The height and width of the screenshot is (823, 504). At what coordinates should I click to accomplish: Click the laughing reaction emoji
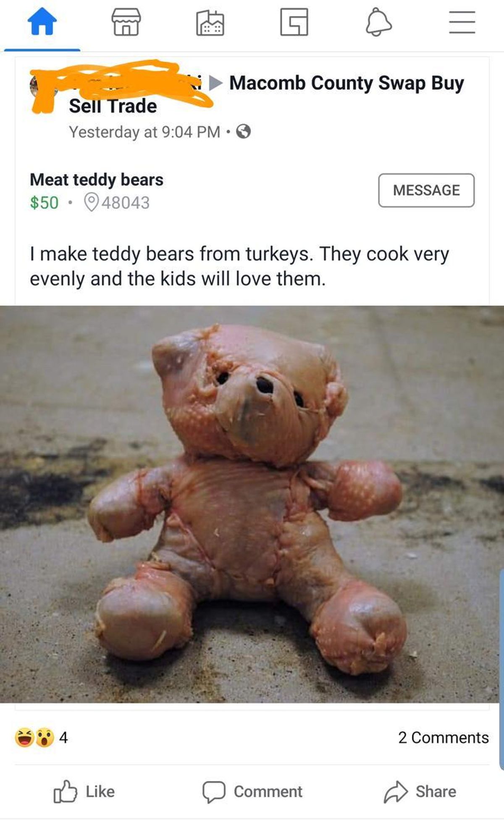click(24, 737)
